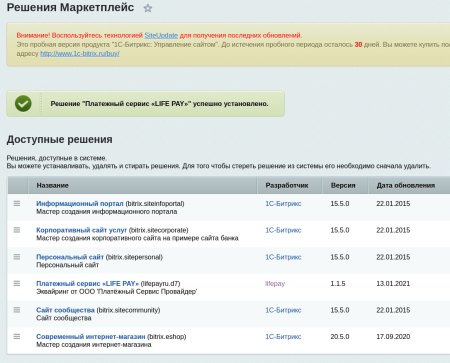Select text (bitrix.sitecorporate) module code

158,230
